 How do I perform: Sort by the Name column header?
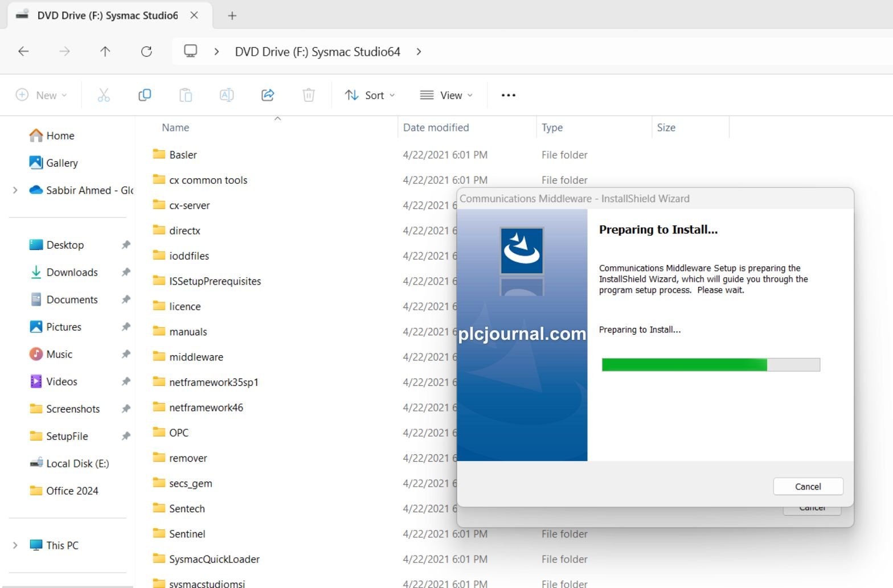pyautogui.click(x=175, y=128)
